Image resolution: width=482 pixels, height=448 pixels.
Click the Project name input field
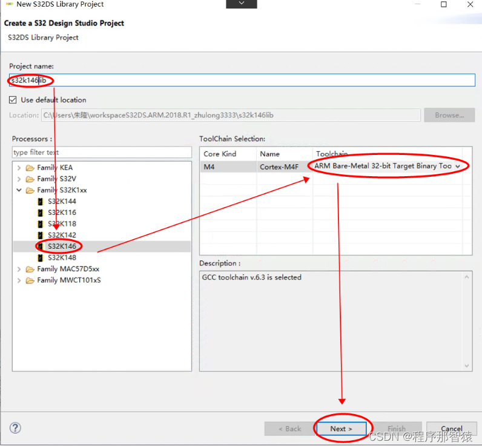242,80
